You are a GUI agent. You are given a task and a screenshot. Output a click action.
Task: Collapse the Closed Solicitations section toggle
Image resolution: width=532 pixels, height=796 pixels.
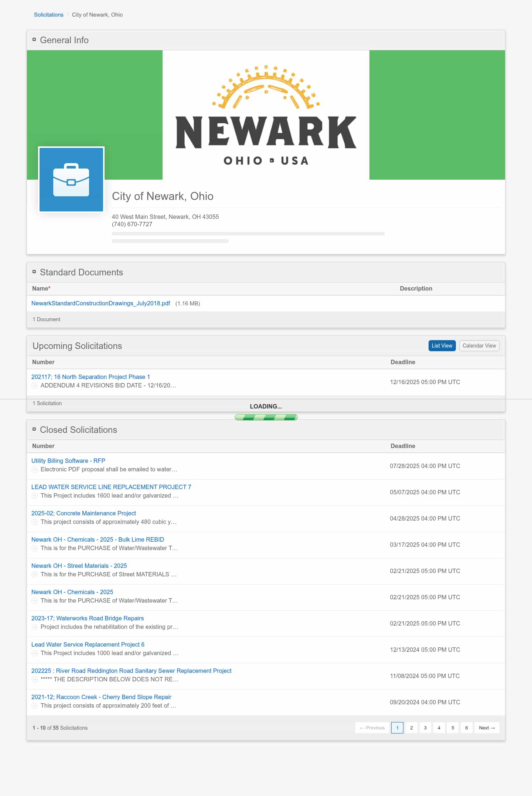tap(34, 429)
